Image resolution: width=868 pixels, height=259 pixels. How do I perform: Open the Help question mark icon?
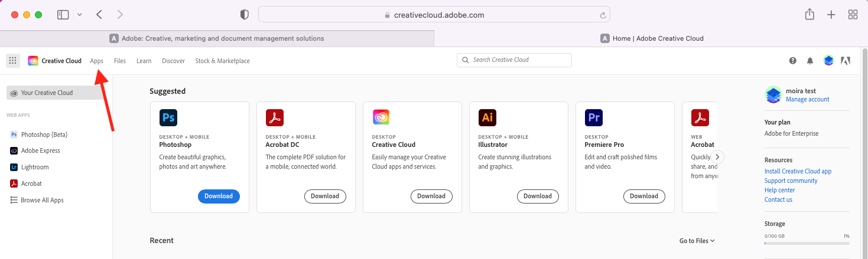click(x=793, y=60)
